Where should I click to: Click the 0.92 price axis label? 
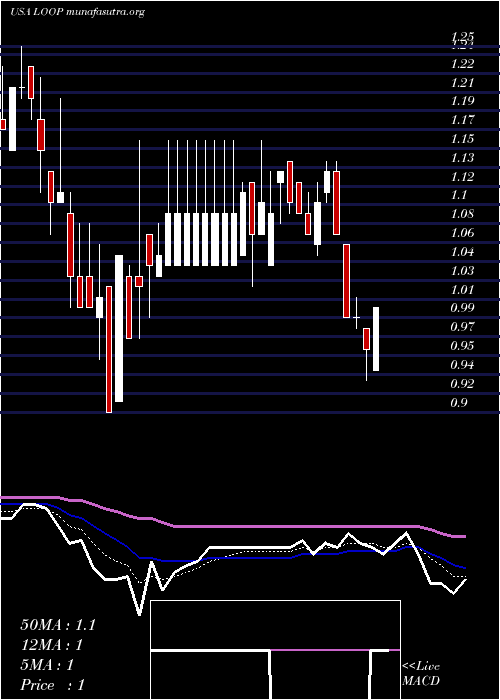pos(462,383)
